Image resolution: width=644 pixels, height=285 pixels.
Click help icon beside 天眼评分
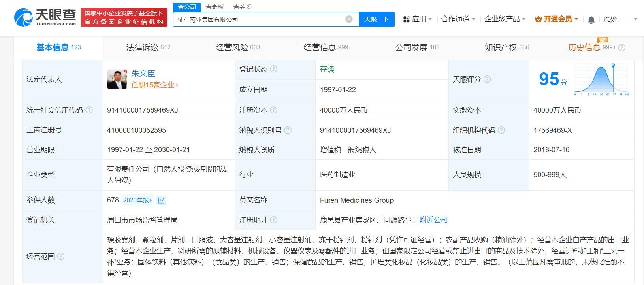tap(487, 79)
